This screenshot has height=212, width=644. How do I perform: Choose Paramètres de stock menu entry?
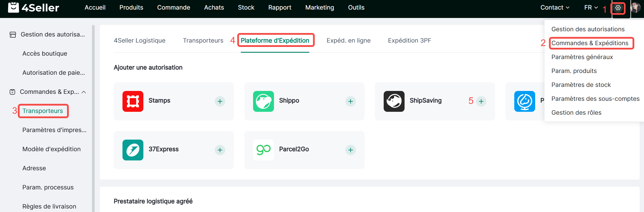(581, 85)
